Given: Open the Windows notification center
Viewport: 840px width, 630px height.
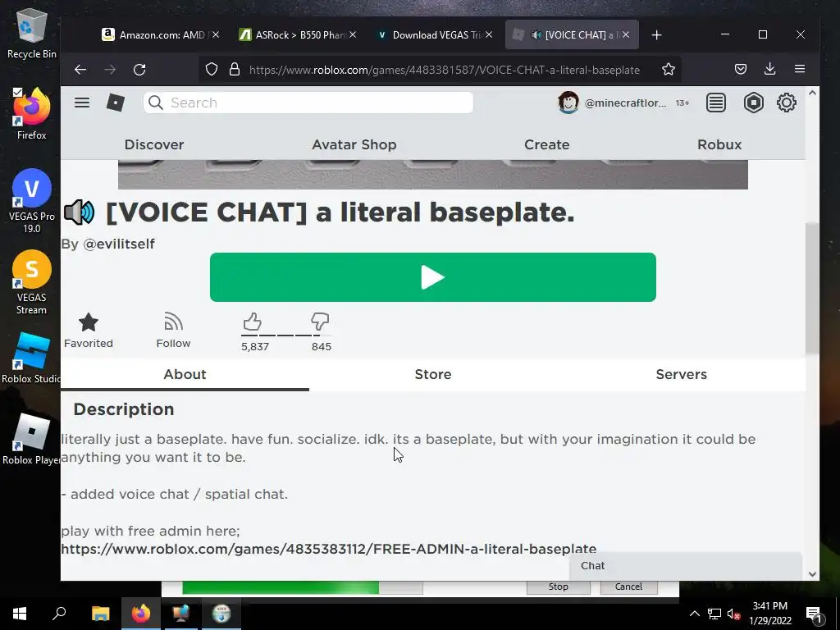Looking at the screenshot, I should pos(814,614).
